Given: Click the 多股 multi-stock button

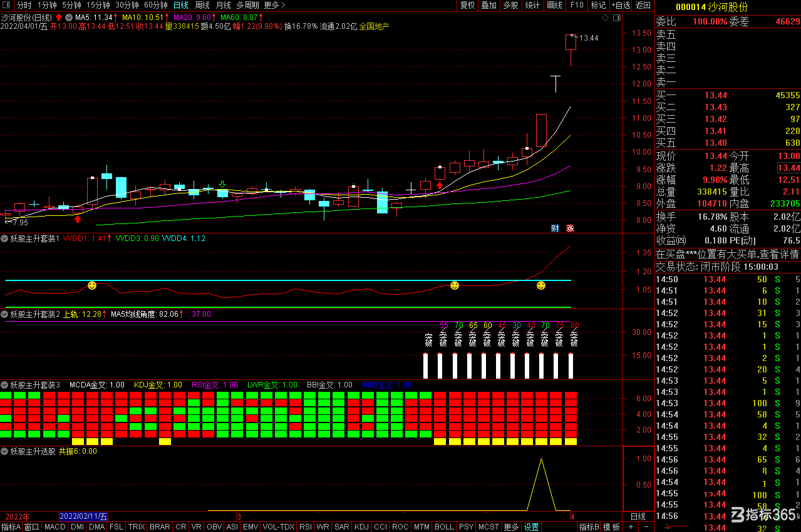Looking at the screenshot, I should click(510, 5).
